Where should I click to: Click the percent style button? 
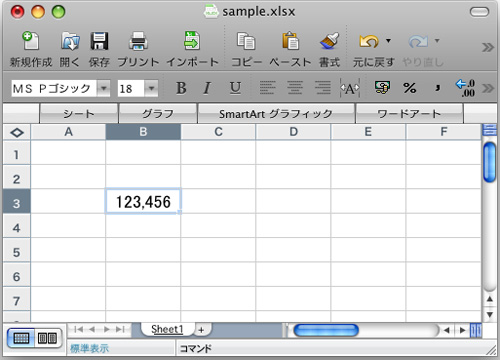point(410,88)
